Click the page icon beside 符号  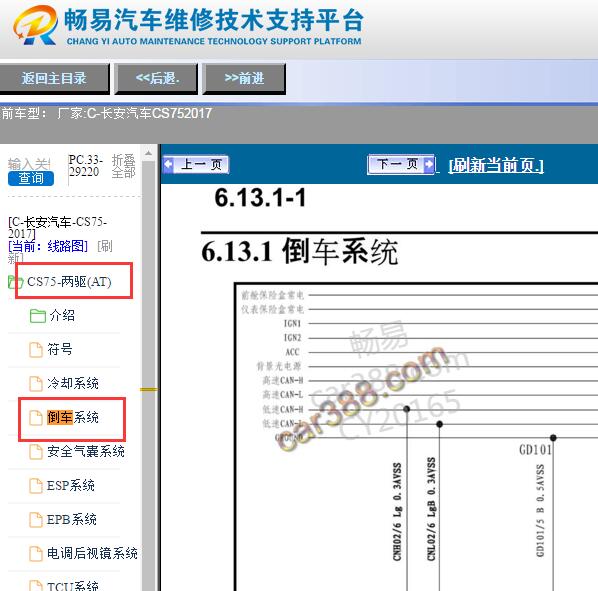(x=36, y=350)
